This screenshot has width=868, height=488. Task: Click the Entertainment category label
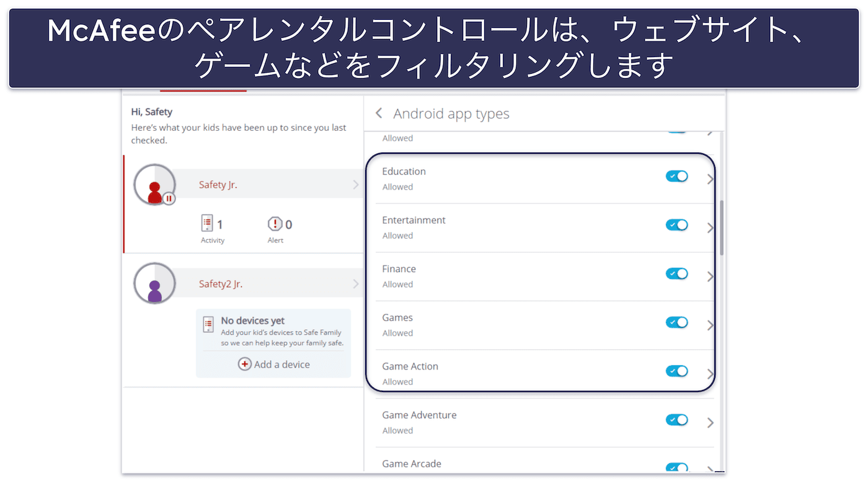pos(414,220)
